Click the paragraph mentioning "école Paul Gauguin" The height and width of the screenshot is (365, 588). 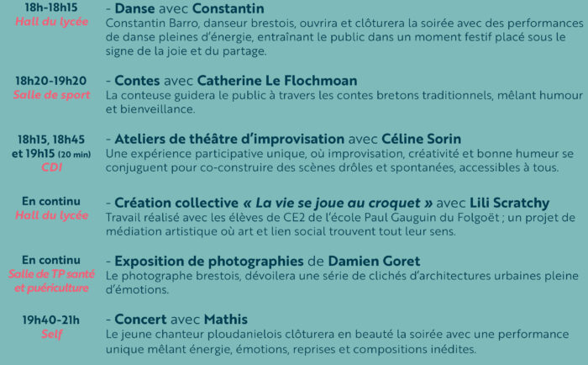point(346,225)
